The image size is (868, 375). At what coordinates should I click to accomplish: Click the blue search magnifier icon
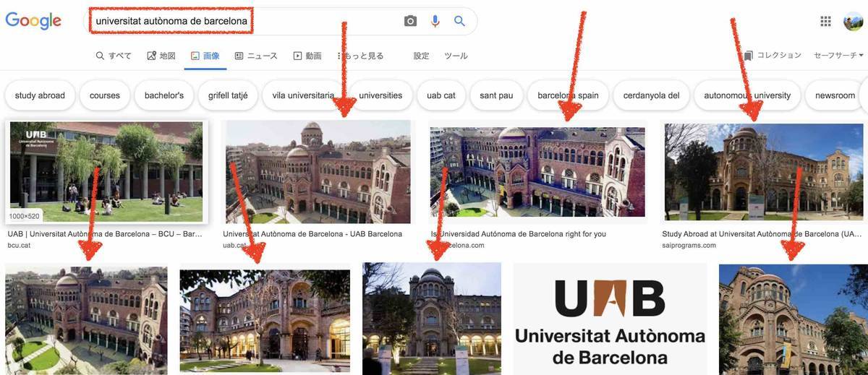(x=459, y=21)
